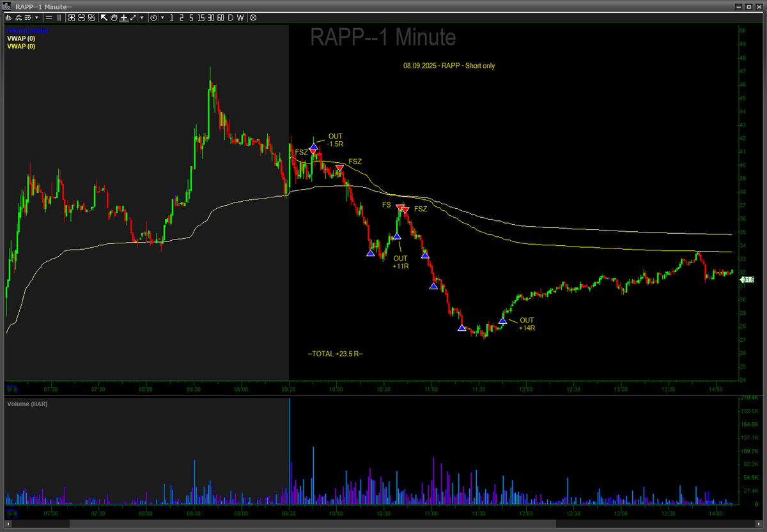Click blue triangle marker beside OUT -1.5R
The image size is (767, 532).
point(313,147)
